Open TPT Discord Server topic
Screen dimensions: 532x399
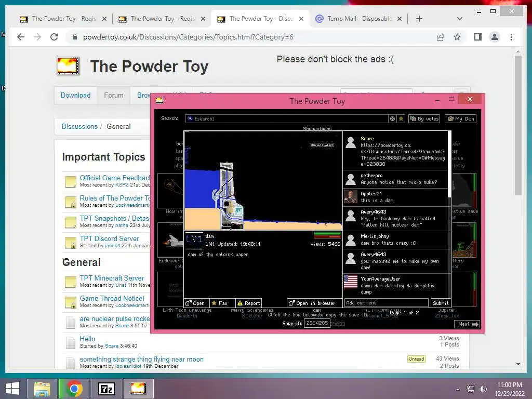coord(109,238)
